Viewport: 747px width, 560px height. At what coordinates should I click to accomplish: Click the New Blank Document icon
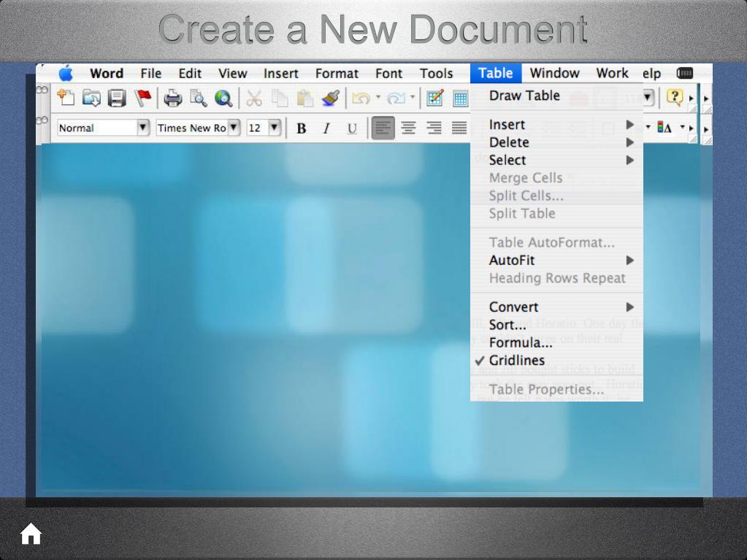pos(66,98)
